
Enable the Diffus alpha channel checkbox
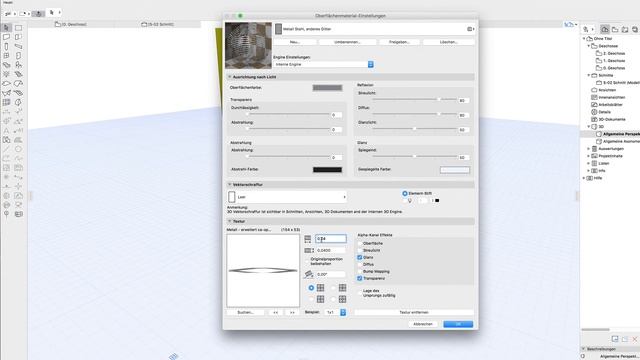(x=360, y=264)
